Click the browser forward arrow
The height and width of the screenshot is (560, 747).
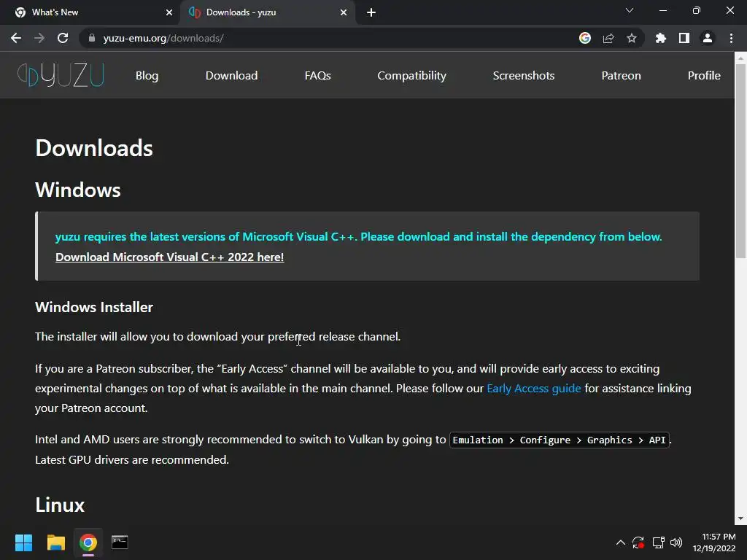tap(39, 38)
